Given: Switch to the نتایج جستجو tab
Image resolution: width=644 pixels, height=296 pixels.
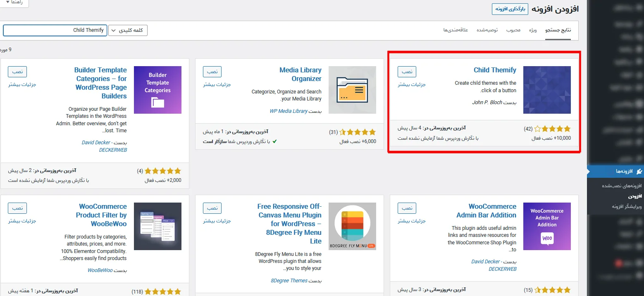Looking at the screenshot, I should click(x=558, y=30).
